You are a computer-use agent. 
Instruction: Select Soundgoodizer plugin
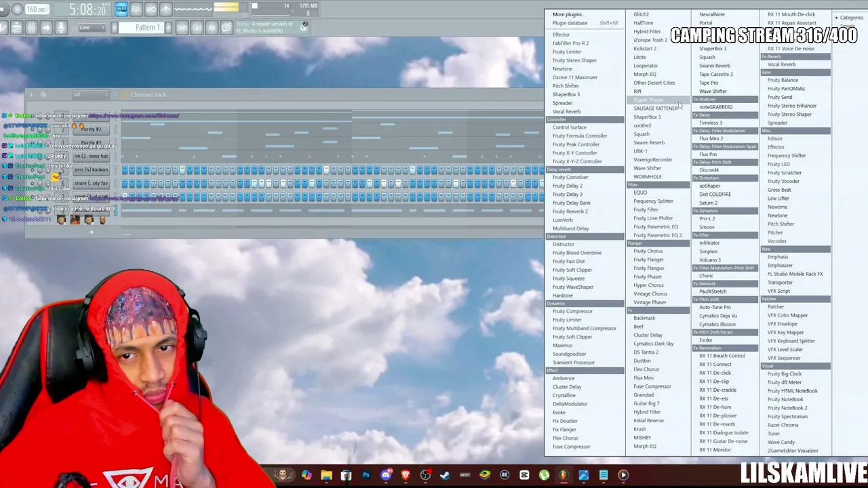(x=570, y=354)
